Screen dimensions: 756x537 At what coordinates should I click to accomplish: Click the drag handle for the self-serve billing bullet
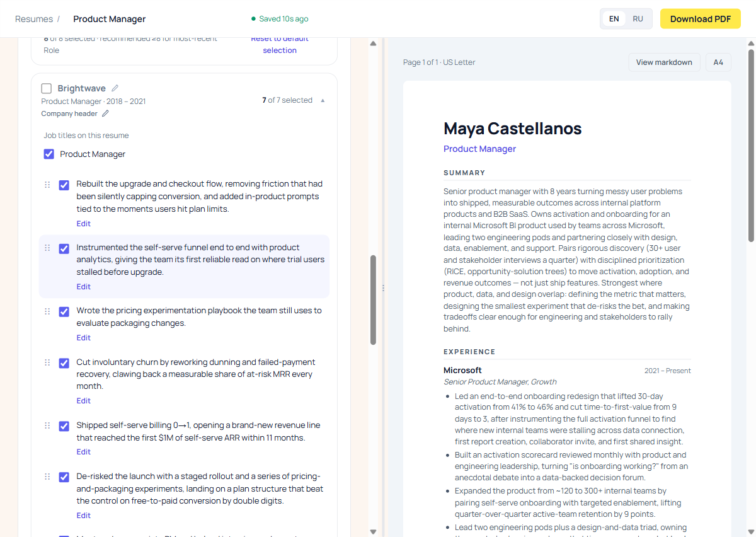point(47,426)
